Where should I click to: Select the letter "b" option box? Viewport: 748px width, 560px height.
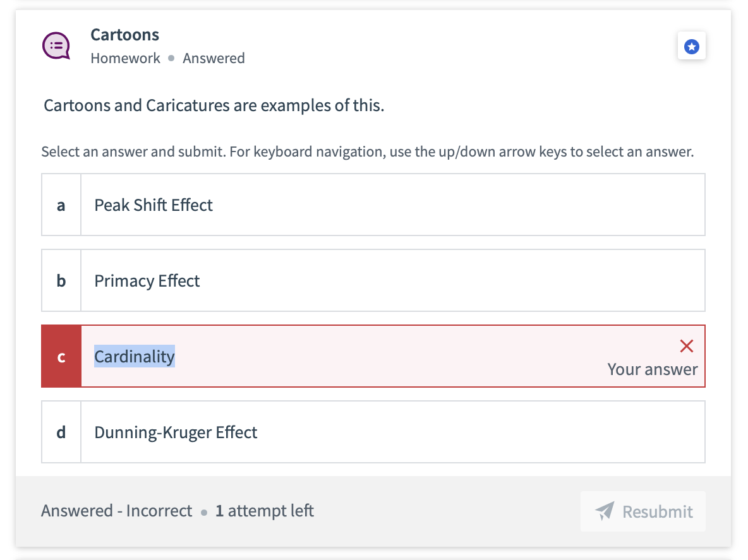pos(61,281)
